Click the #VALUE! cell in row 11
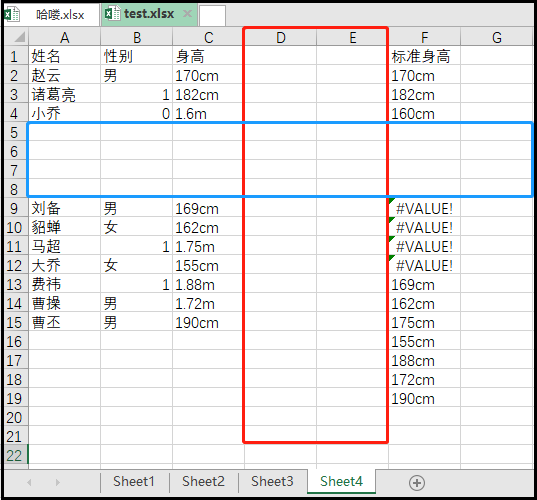Image resolution: width=537 pixels, height=500 pixels. 424,247
